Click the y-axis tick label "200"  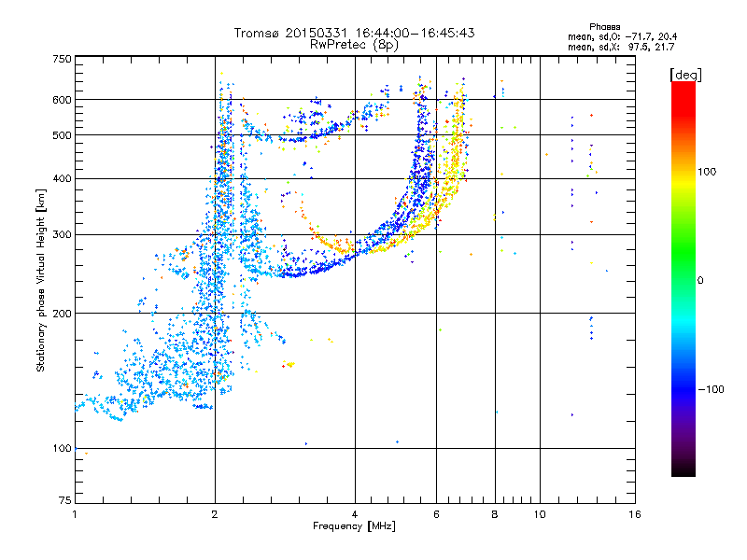(x=63, y=314)
